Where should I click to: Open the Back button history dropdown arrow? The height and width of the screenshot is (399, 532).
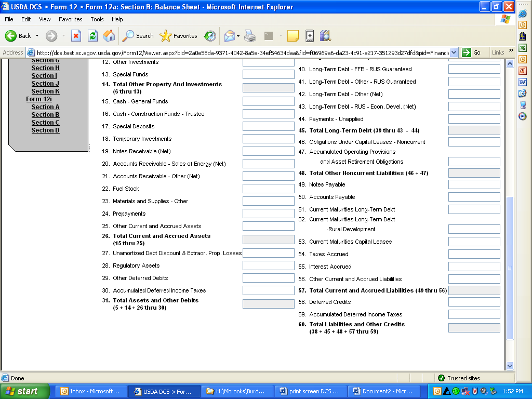click(37, 36)
